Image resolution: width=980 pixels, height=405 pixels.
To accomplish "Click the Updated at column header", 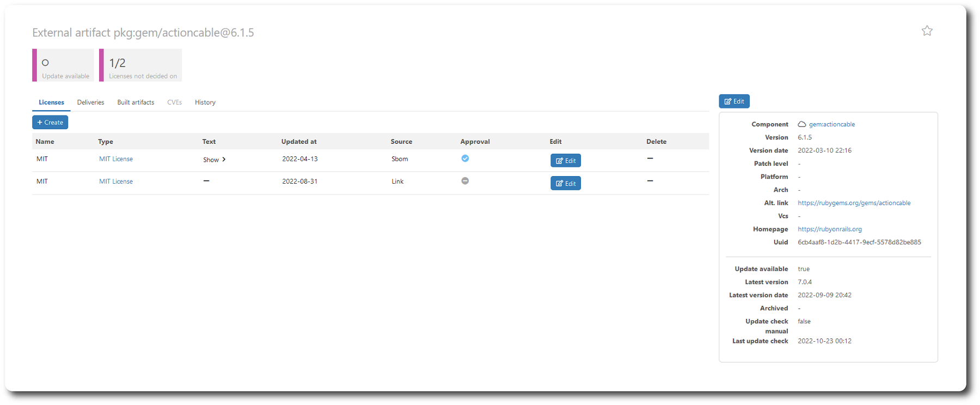I will tap(299, 142).
